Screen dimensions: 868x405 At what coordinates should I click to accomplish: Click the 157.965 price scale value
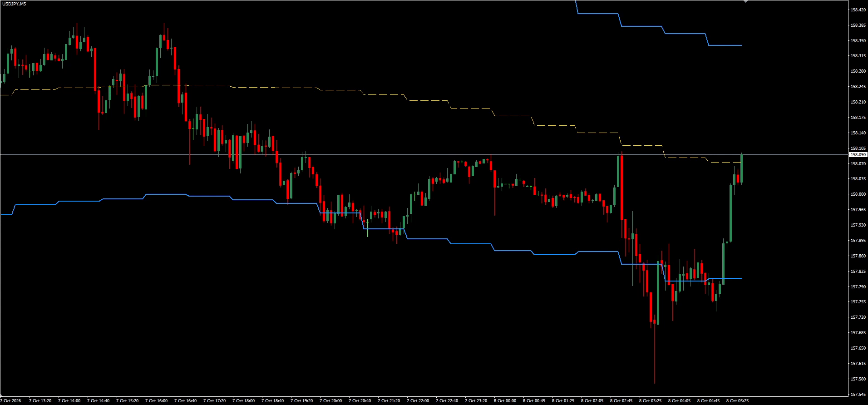[x=858, y=210]
